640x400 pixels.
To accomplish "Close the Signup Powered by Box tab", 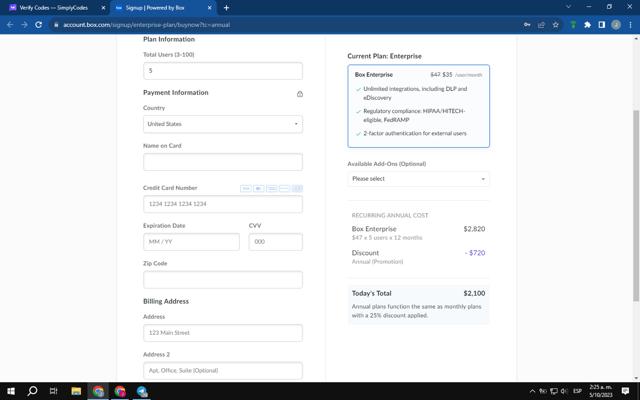I will coord(209,7).
